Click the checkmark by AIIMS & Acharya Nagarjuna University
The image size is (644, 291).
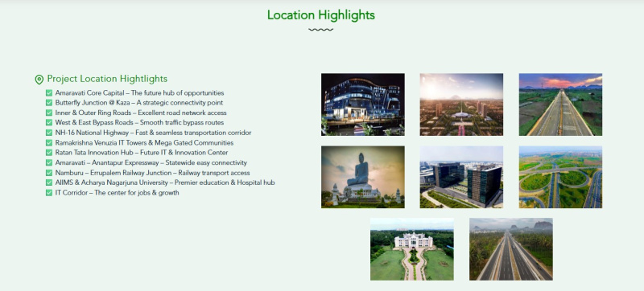(49, 182)
